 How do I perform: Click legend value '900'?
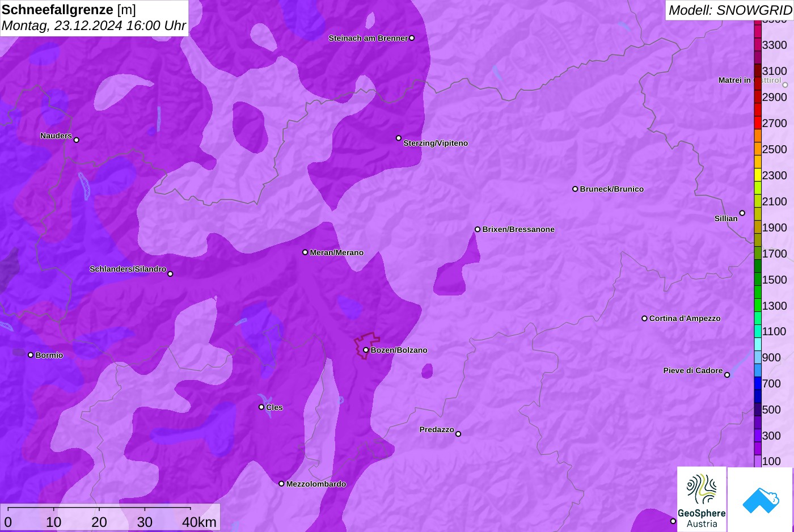tap(771, 357)
